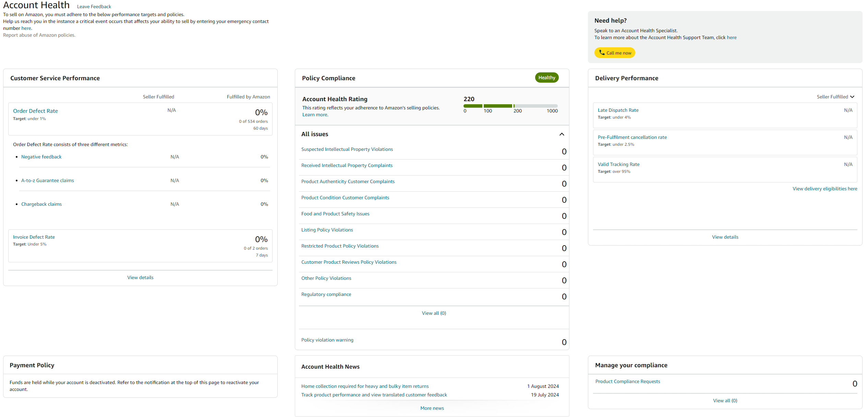Collapse the All issues section chevron
The height and width of the screenshot is (417, 868).
tap(562, 134)
